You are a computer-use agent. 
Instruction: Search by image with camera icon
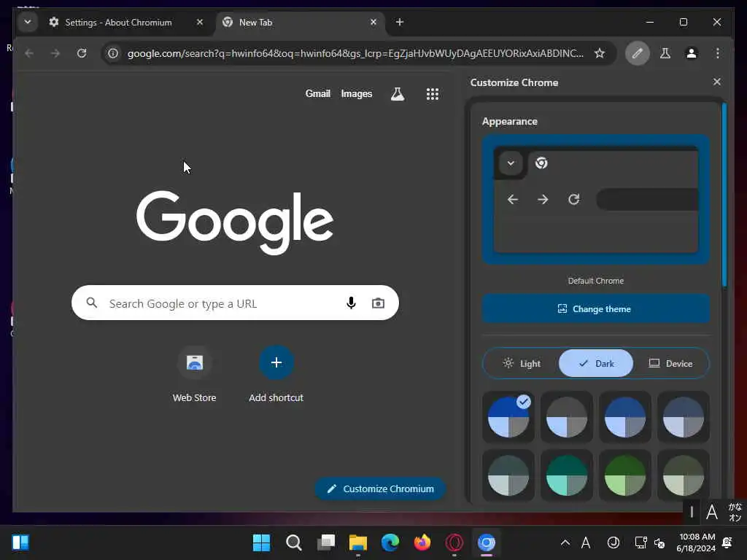(379, 303)
